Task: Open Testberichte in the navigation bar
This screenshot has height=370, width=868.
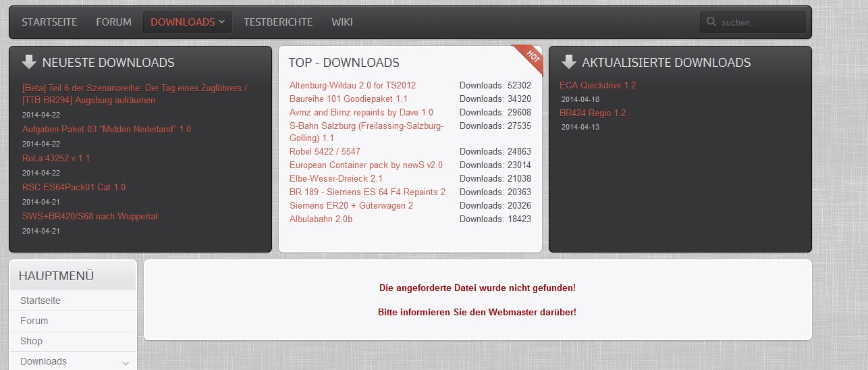Action: pos(278,22)
